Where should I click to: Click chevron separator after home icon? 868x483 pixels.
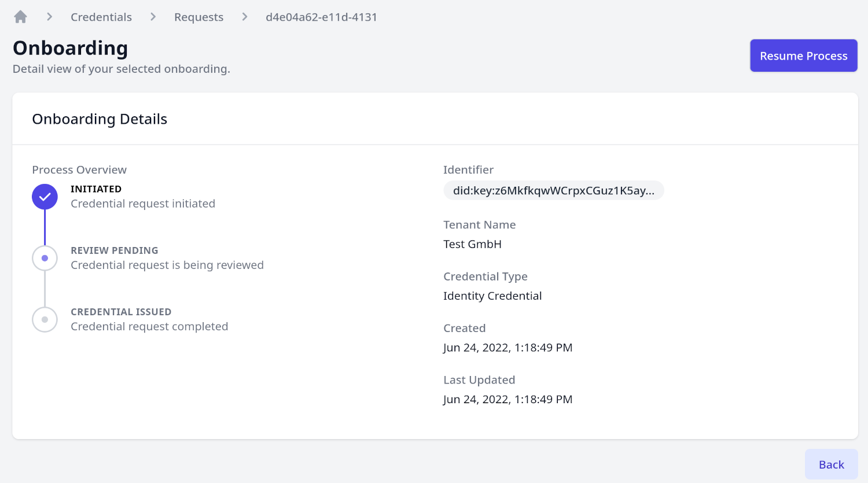(x=50, y=17)
